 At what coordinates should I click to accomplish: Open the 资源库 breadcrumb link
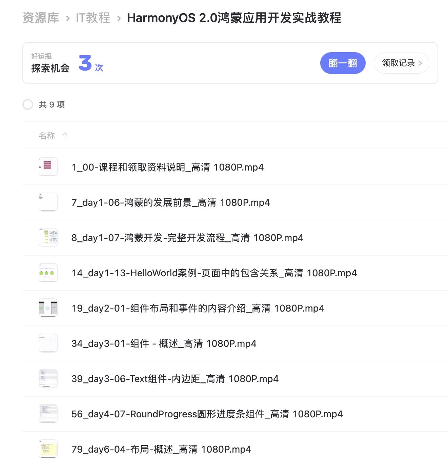coord(41,18)
